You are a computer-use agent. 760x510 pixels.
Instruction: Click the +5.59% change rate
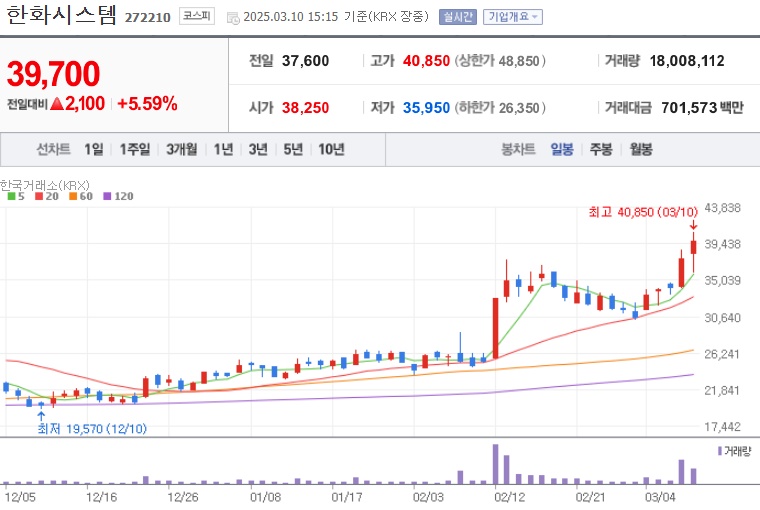tap(147, 103)
